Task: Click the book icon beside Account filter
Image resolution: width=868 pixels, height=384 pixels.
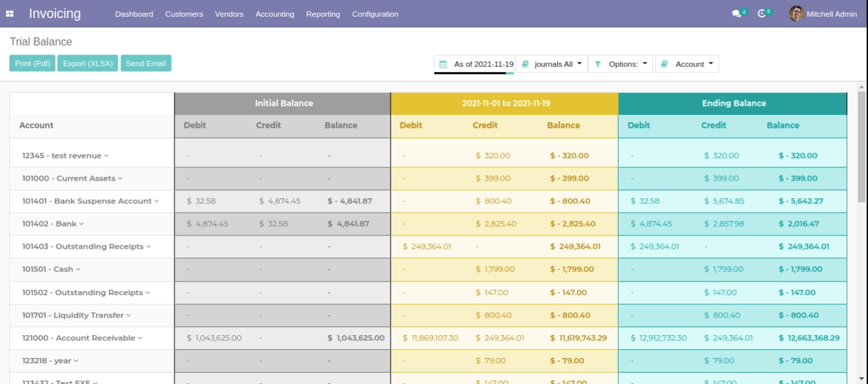Action: (665, 64)
